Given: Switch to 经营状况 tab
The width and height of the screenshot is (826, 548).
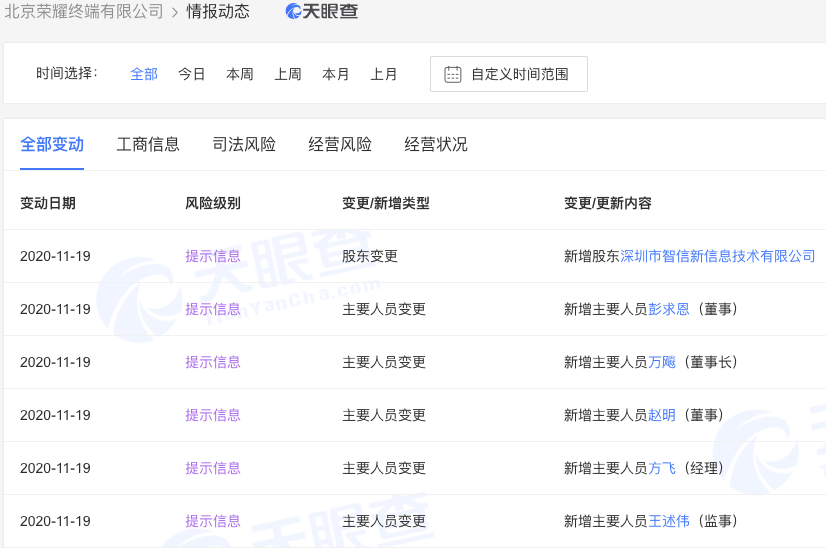Looking at the screenshot, I should click(436, 144).
